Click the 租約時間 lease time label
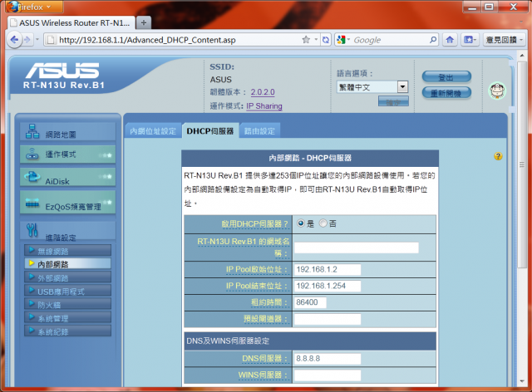 click(269, 302)
